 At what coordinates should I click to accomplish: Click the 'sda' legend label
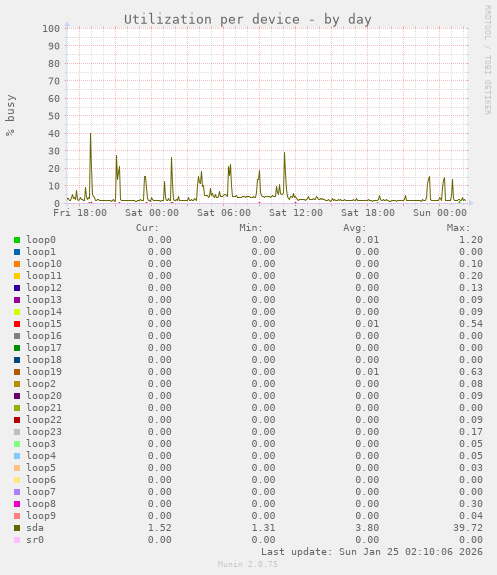click(35, 528)
